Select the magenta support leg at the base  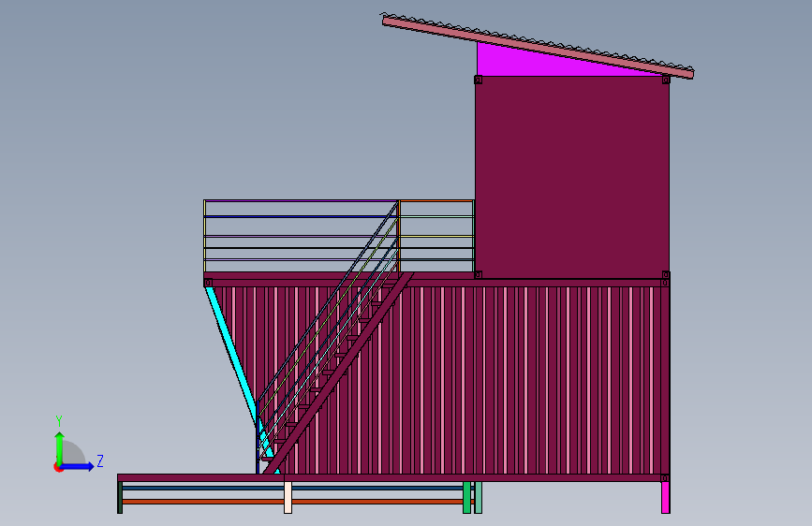(x=666, y=498)
